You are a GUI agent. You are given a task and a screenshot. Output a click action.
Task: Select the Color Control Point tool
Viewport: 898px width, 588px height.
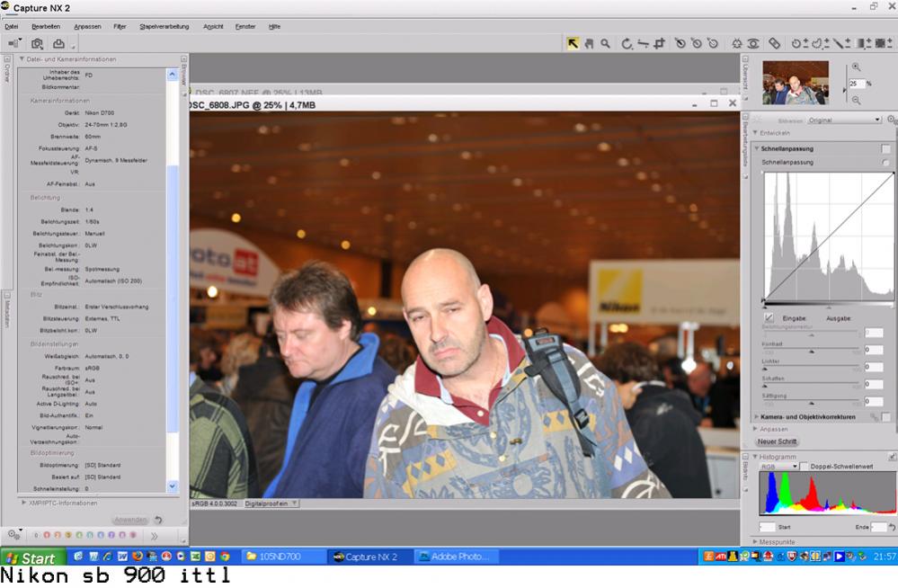[x=737, y=43]
